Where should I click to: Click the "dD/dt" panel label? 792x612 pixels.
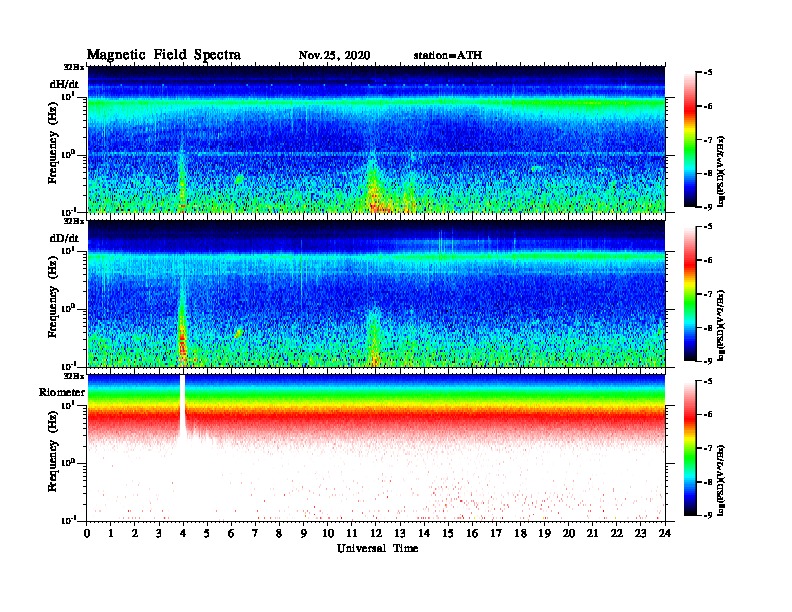pyautogui.click(x=64, y=238)
